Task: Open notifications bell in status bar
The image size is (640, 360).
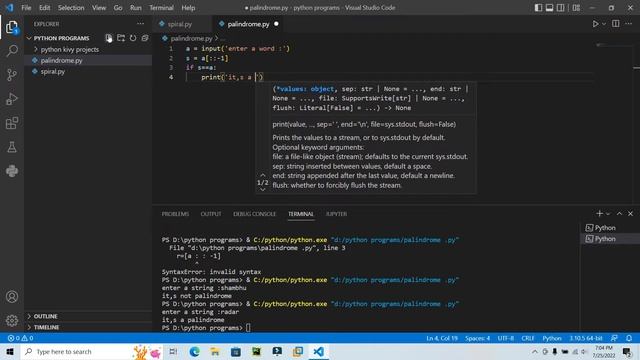Action: [x=629, y=338]
